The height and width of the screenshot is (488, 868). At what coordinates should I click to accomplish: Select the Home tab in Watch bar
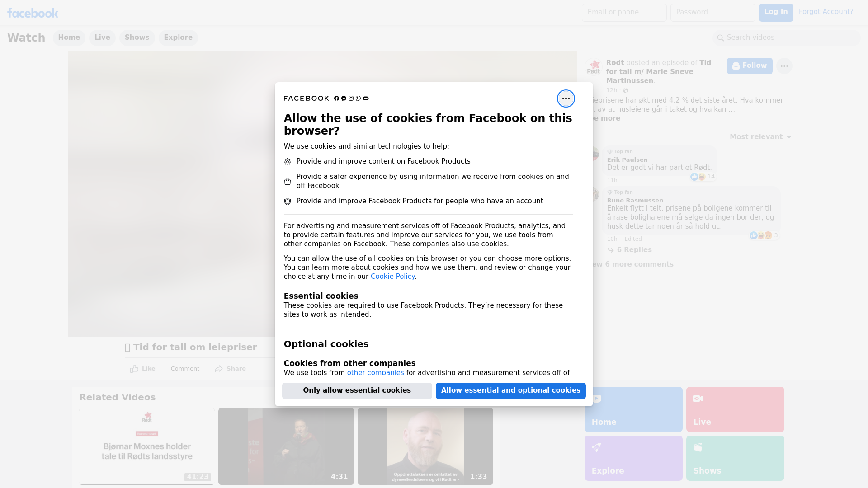click(x=69, y=38)
